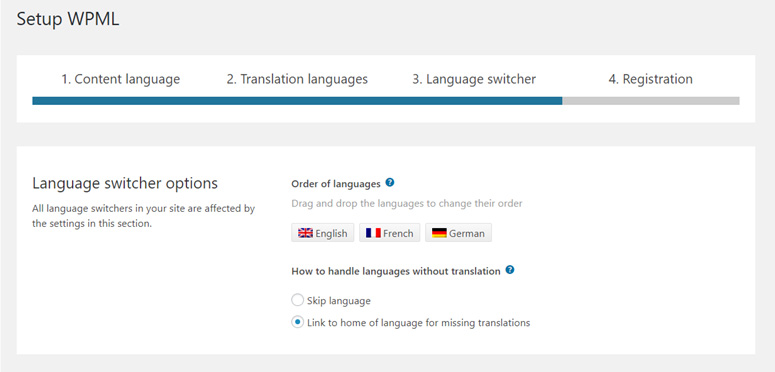
Task: Select the French language button
Action: click(x=389, y=233)
